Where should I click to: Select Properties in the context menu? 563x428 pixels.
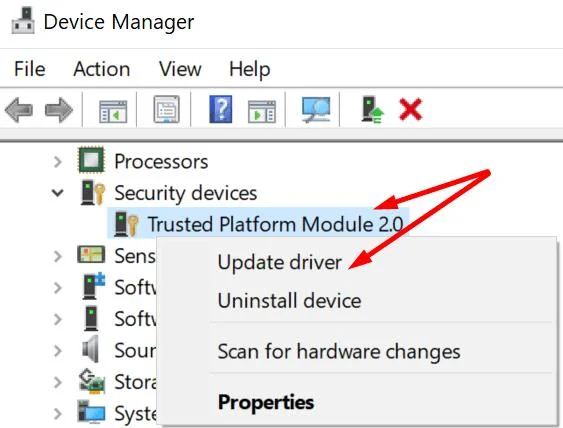[x=266, y=402]
